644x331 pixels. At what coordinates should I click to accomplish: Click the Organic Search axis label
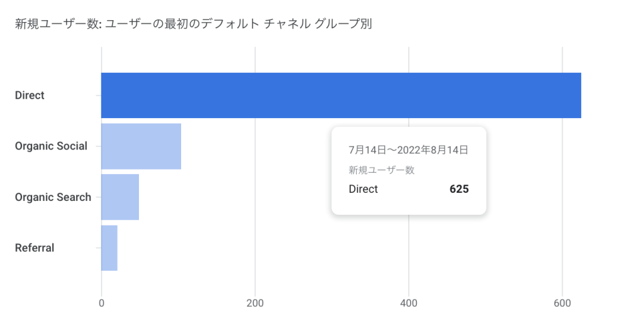53,197
